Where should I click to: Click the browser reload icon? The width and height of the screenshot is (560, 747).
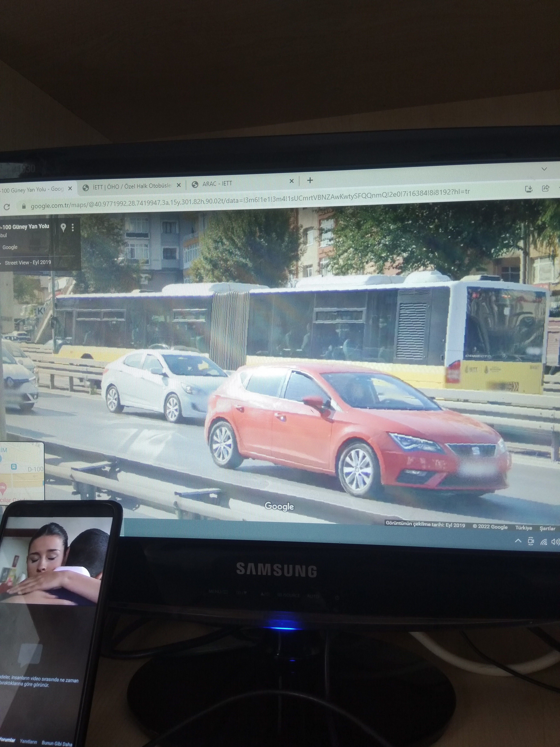tap(7, 207)
